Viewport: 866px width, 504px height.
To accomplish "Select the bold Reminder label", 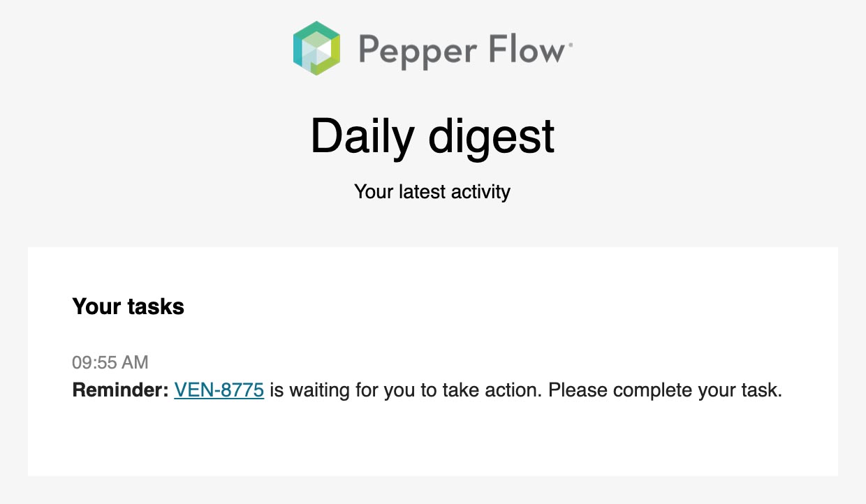I will [120, 390].
